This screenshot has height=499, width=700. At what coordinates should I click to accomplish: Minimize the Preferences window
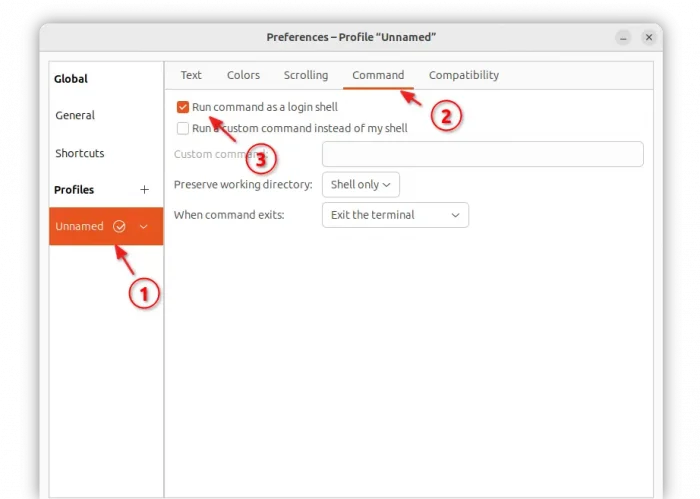pyautogui.click(x=620, y=37)
